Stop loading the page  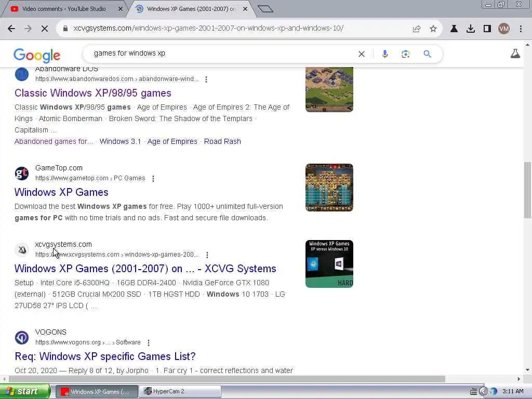pos(45,29)
